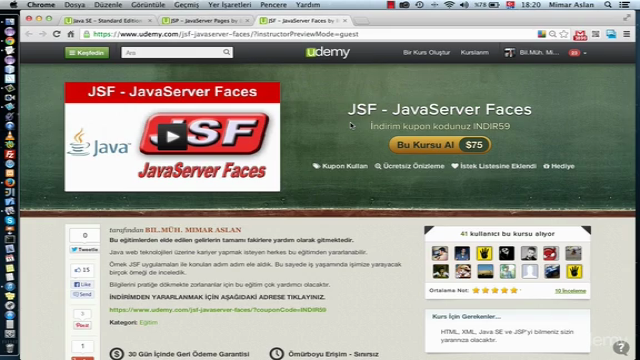Click the volume icon in menu bar
Screen dimensions: 640x360
coord(464,5)
